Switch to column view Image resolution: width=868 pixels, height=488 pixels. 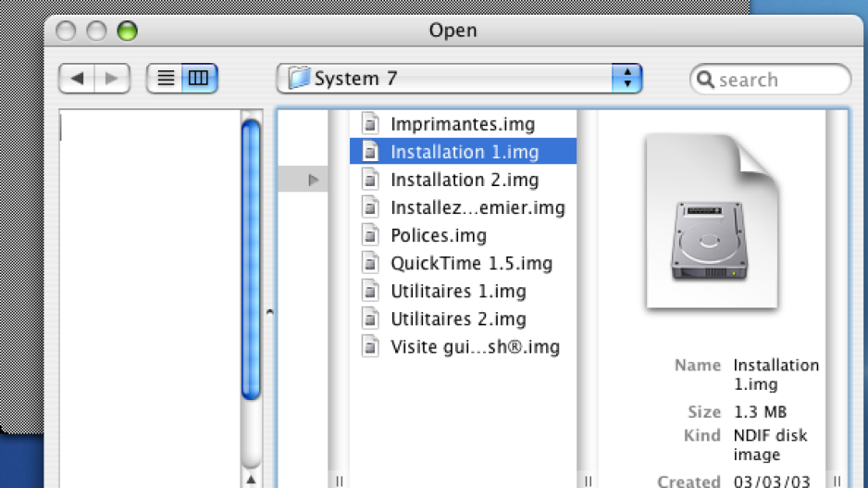coord(199,78)
